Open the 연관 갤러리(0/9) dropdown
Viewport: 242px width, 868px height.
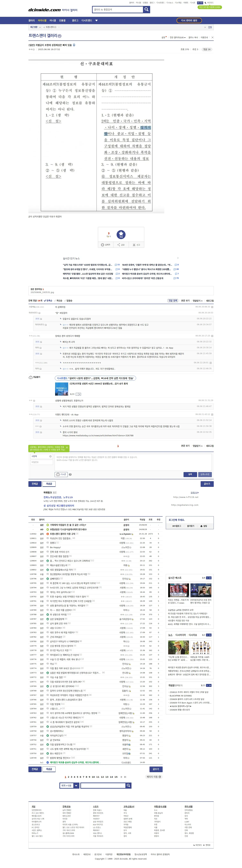coord(177,37)
